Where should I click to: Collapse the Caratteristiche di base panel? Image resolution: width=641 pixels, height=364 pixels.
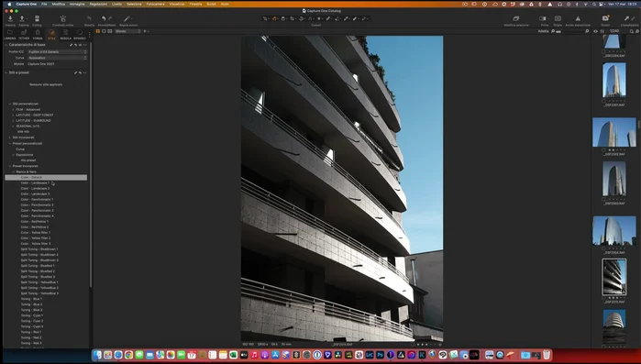pyautogui.click(x=6, y=45)
